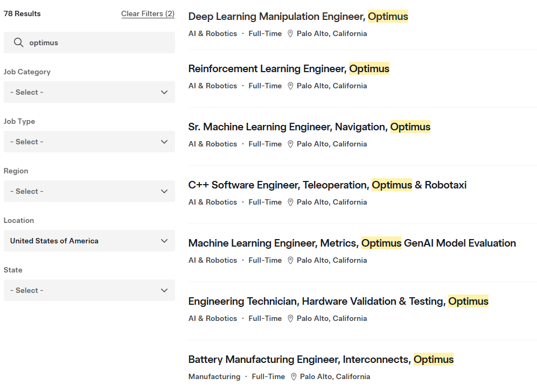
Task: Click the magnifier icon in search box
Action: pyautogui.click(x=18, y=43)
